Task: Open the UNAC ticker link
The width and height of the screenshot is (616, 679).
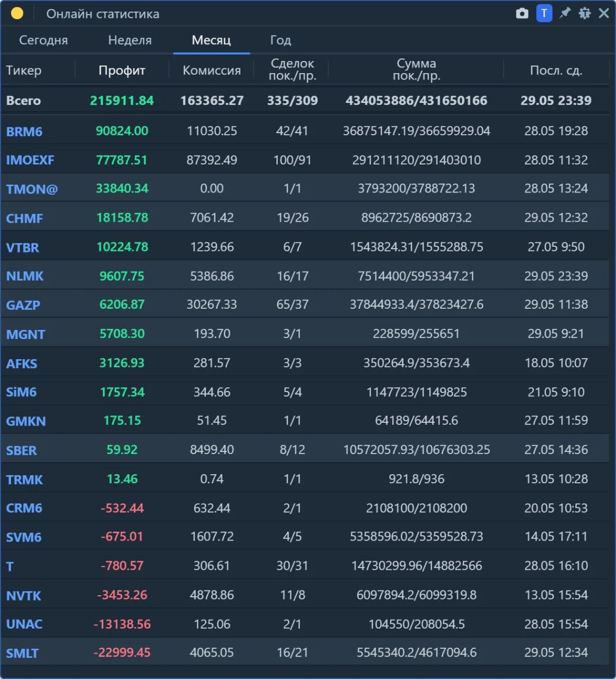Action: [x=24, y=624]
